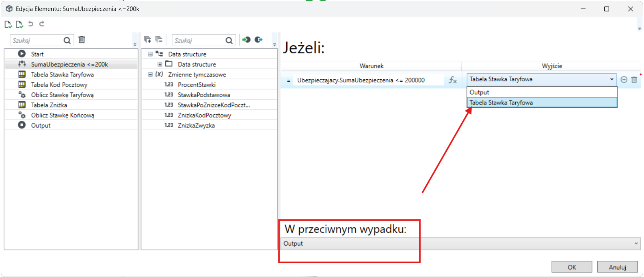Add a new condition row with the plus icon
Image resolution: width=644 pixels, height=277 pixels.
coord(624,80)
